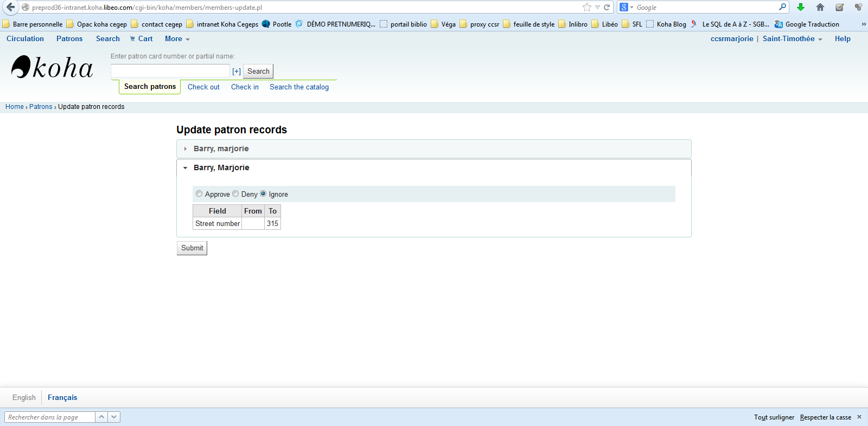Viewport: 868px width, 426px height.
Task: Open the More dropdown menu
Action: (177, 39)
